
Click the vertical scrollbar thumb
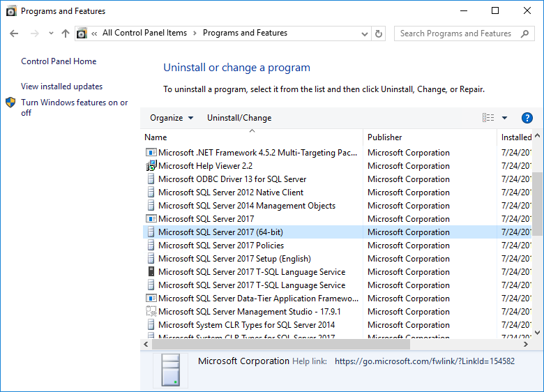pos(538,204)
